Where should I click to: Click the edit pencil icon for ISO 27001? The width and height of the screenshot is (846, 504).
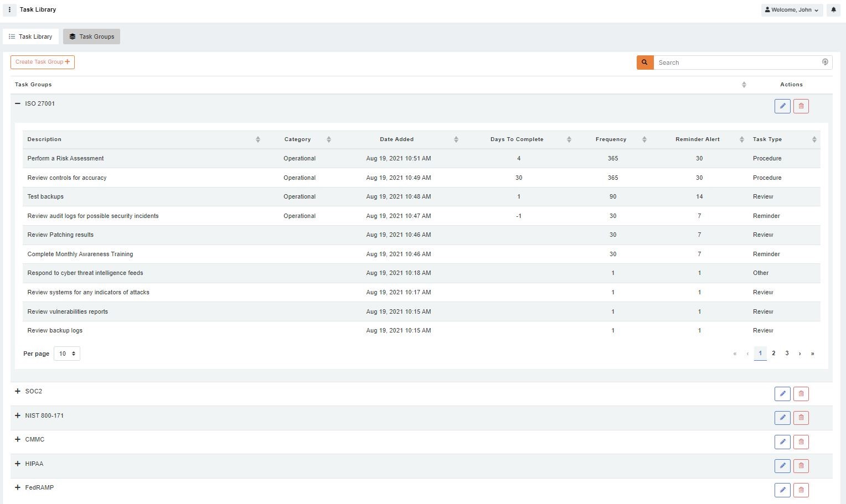[x=782, y=106]
